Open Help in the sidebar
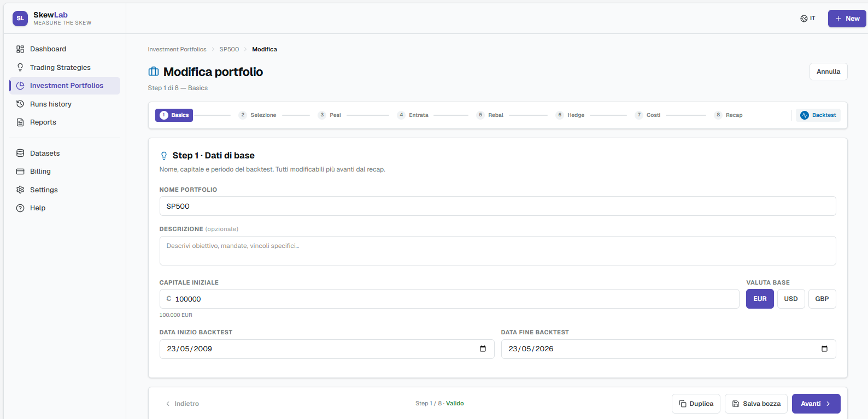The image size is (868, 419). tap(64, 208)
